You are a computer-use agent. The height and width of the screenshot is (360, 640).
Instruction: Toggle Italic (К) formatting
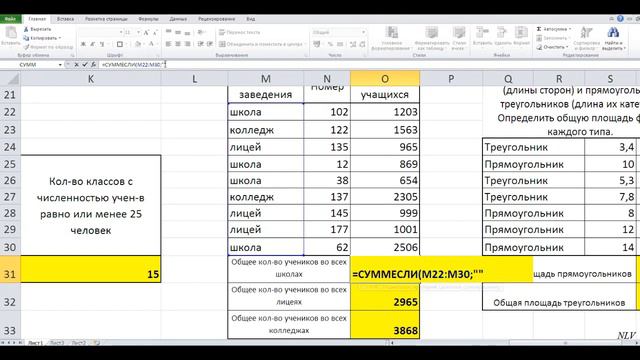pos(93,44)
